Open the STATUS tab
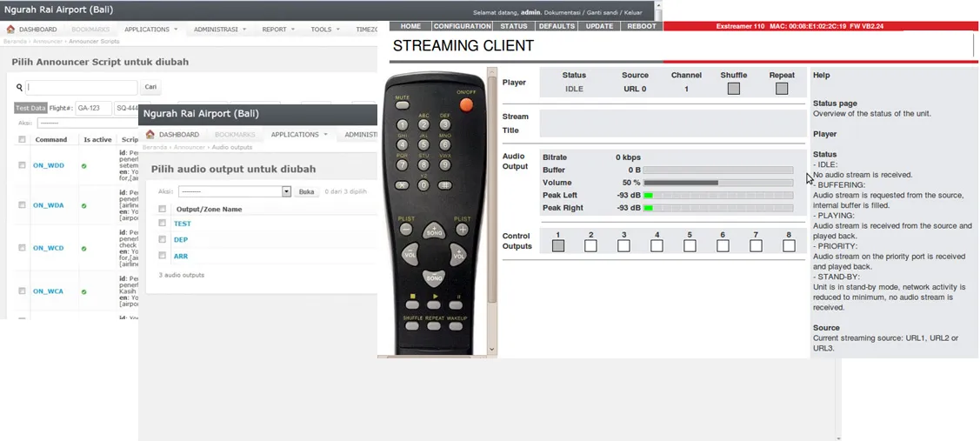This screenshot has width=980, height=441. point(514,26)
